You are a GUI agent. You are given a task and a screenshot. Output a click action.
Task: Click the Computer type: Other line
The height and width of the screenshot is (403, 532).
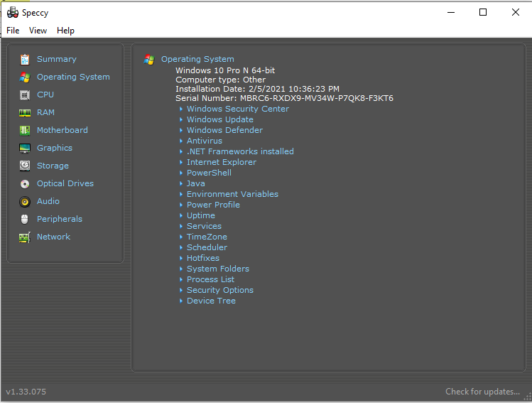(x=220, y=80)
